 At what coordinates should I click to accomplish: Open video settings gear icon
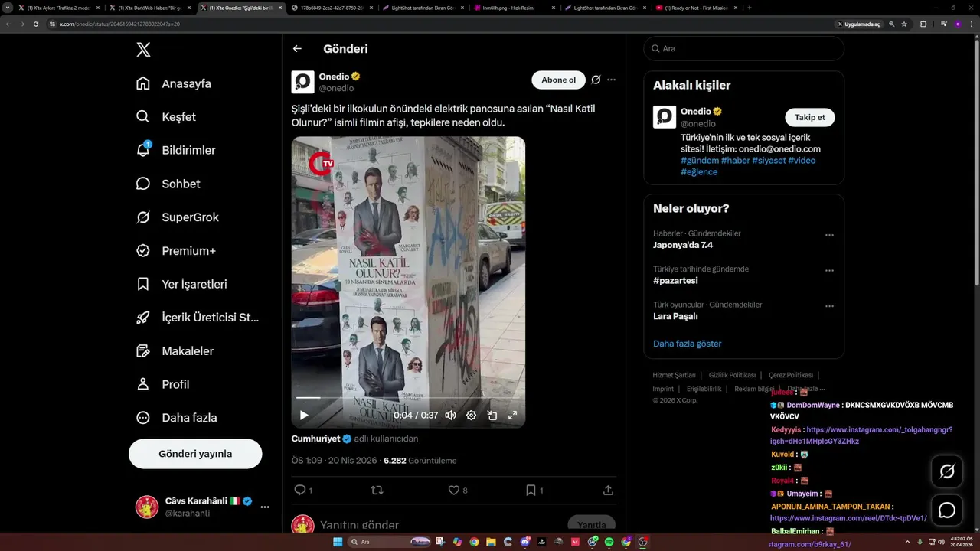click(471, 415)
